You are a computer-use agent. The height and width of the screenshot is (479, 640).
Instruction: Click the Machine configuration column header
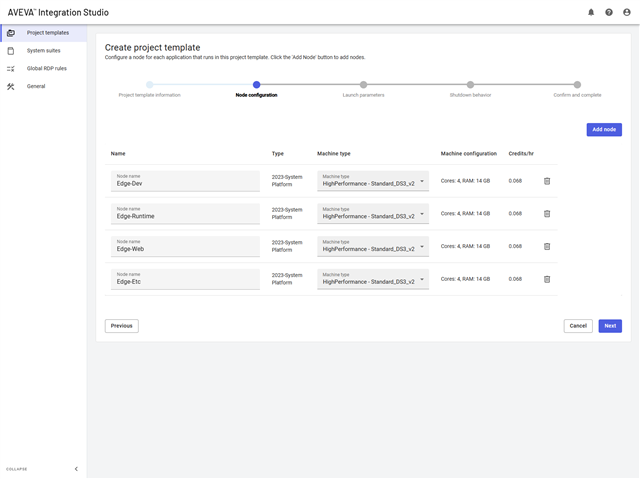(x=468, y=154)
